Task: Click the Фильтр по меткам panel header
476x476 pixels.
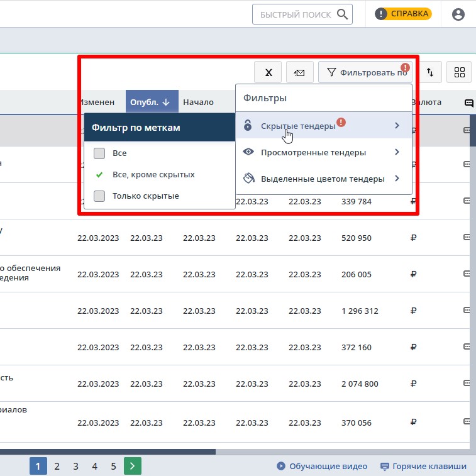Action: [x=160, y=127]
